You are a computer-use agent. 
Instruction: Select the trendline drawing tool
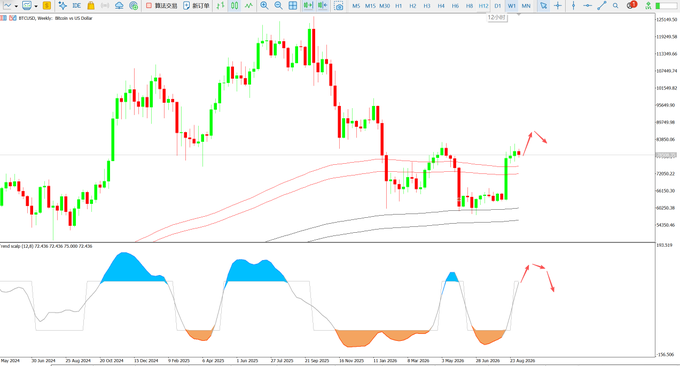coord(602,6)
